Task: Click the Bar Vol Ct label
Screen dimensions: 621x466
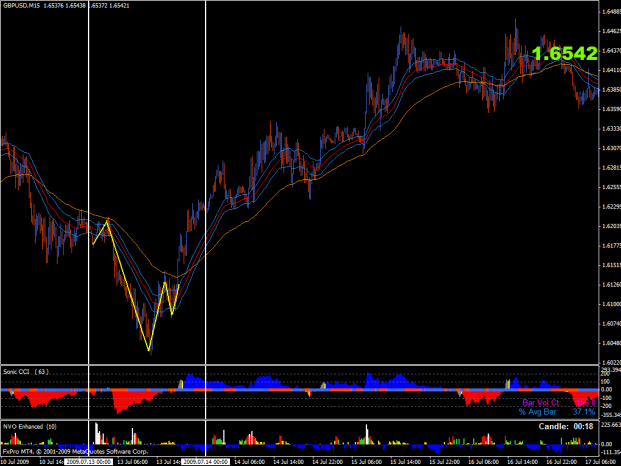Action: point(541,403)
